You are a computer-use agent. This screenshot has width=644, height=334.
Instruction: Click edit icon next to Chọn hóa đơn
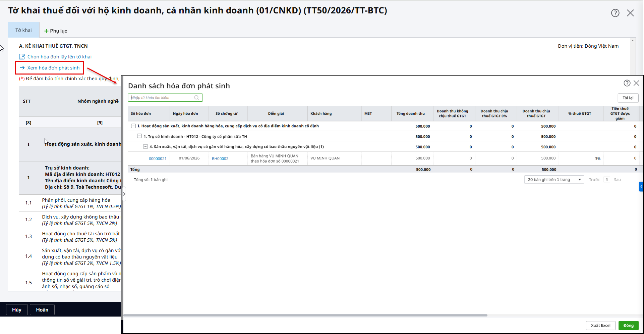tap(22, 57)
